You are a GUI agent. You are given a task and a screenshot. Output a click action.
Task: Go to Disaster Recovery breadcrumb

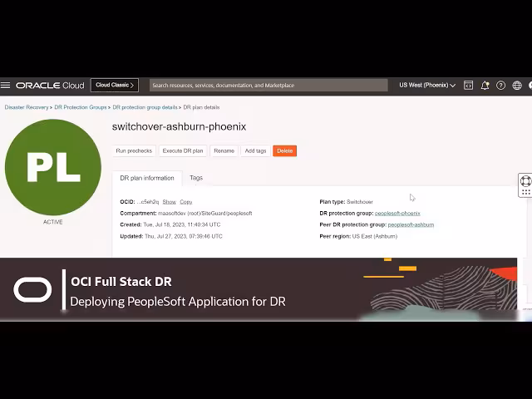click(27, 107)
